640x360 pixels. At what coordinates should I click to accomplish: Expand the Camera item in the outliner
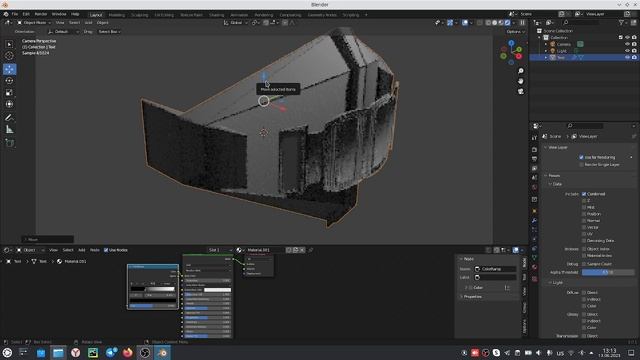coord(546,44)
